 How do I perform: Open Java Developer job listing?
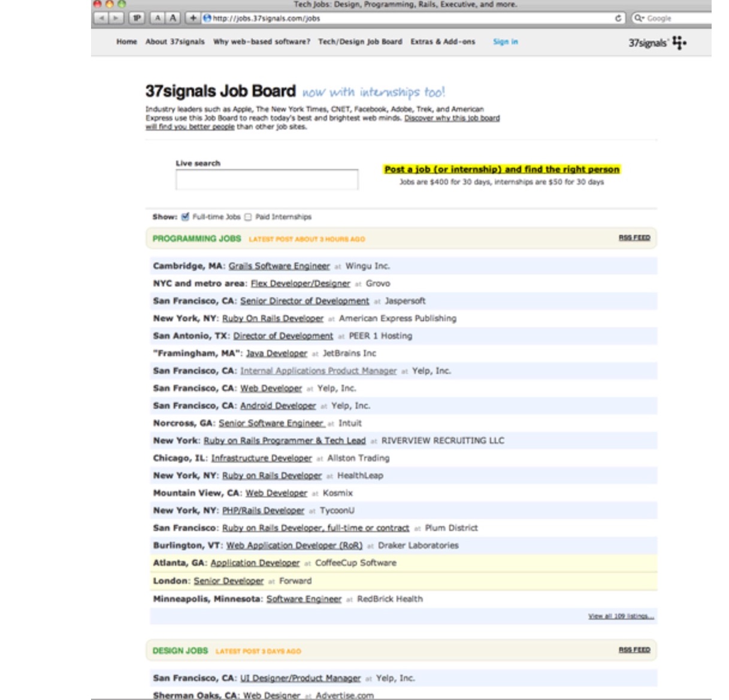point(277,354)
